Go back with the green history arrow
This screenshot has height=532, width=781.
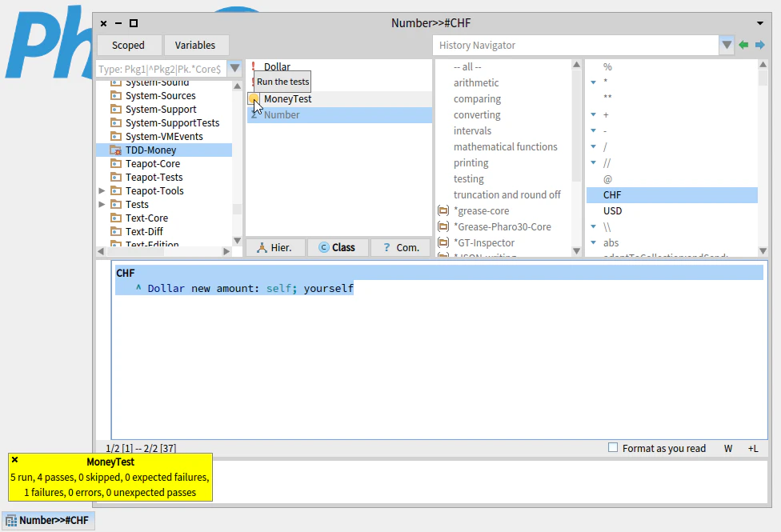click(743, 45)
